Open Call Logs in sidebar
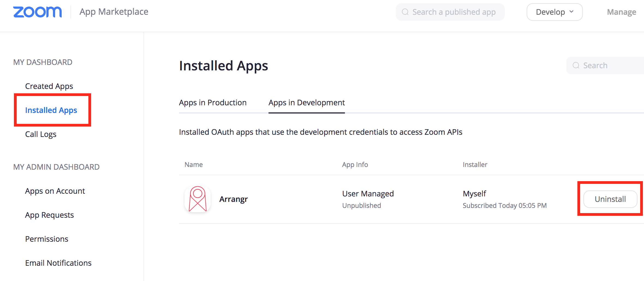This screenshot has height=281, width=644. (41, 134)
